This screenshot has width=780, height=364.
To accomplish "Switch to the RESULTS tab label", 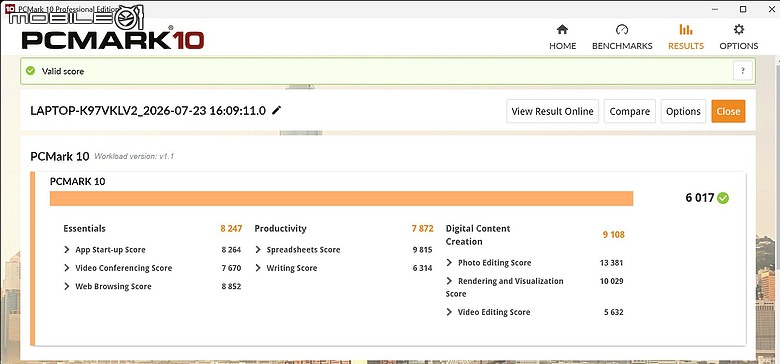I will [x=686, y=46].
